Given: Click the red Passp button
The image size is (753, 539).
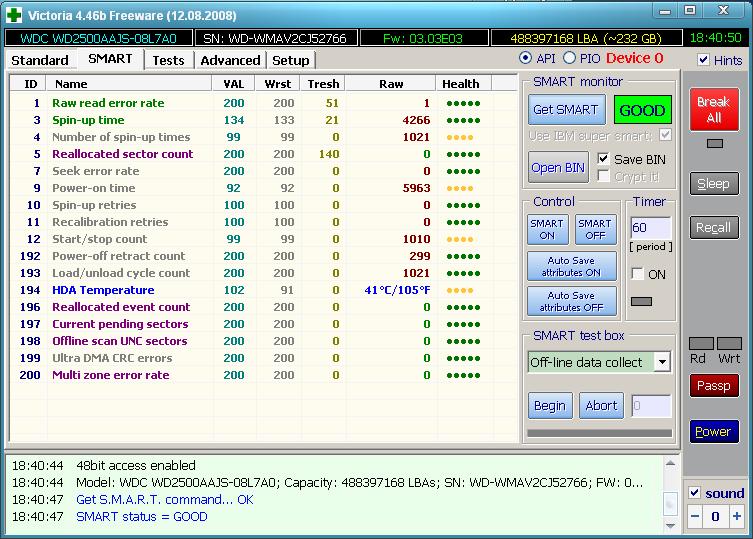Looking at the screenshot, I should click(714, 386).
